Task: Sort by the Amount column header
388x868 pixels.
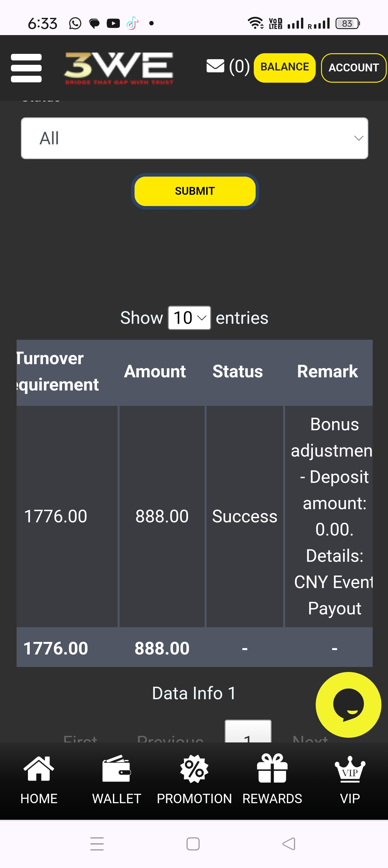Action: pos(155,372)
